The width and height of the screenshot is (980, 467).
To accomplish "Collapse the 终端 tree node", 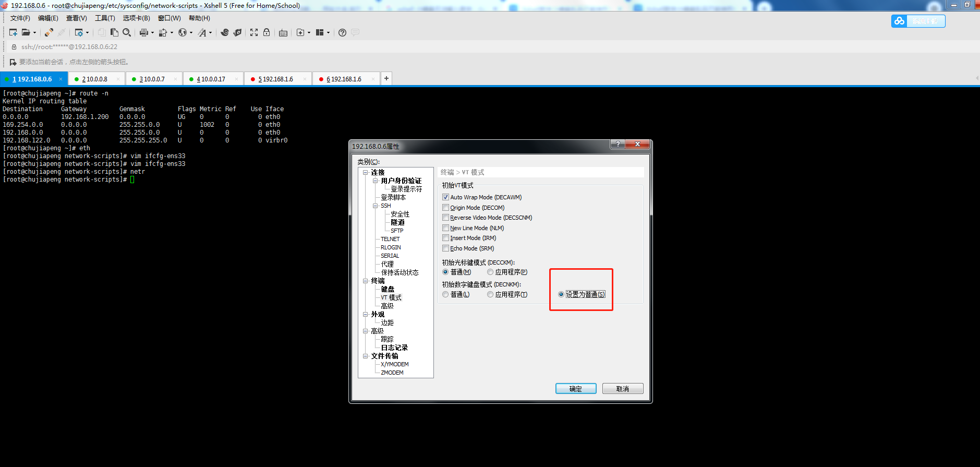I will [x=366, y=281].
